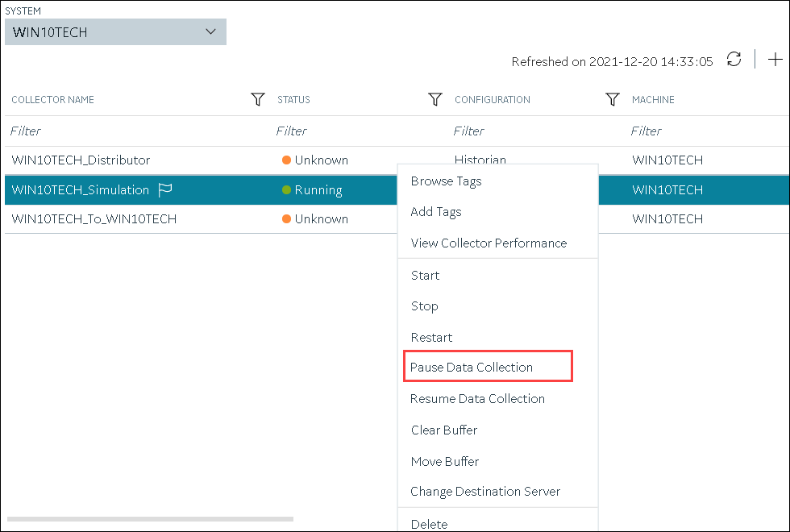This screenshot has width=790, height=532.
Task: Open the Configuration column filter icon
Action: point(613,99)
